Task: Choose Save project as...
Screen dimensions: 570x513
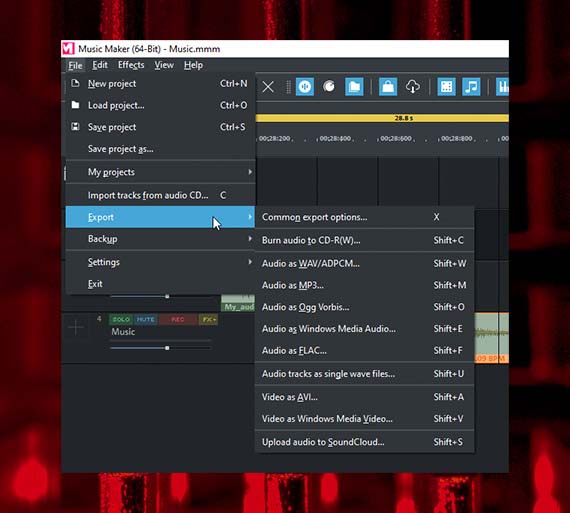Action: coord(160,149)
